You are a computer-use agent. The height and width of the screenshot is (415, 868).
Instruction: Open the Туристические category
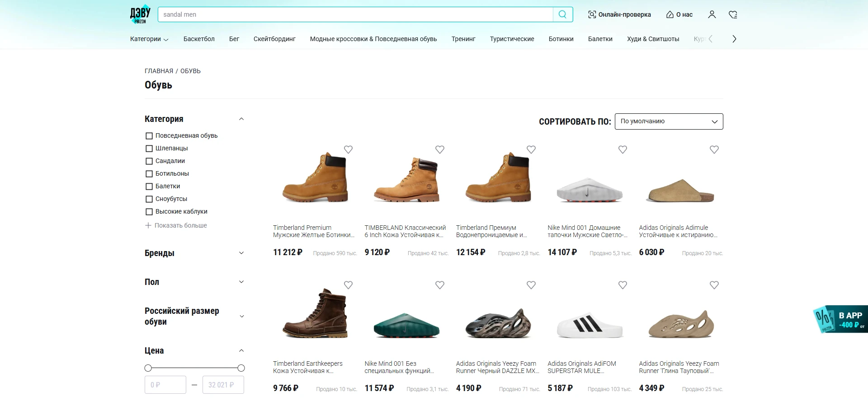point(512,39)
